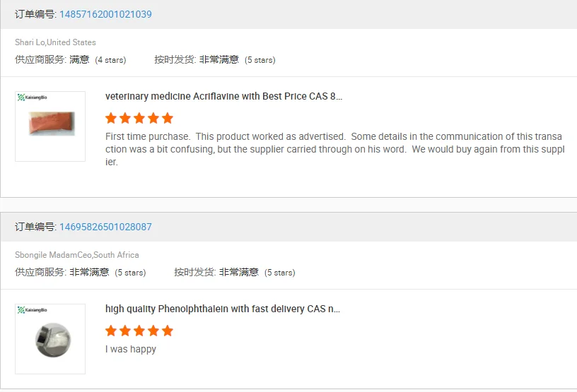This screenshot has width=577, height=392.
Task: Click third star in Phenolphthalein review rating
Action: click(139, 331)
